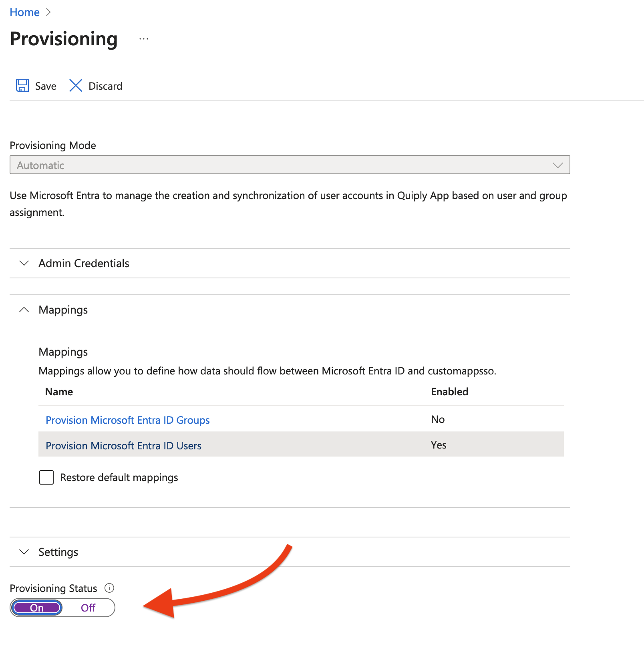Click the Discard toolbar button
644x660 pixels.
(96, 86)
